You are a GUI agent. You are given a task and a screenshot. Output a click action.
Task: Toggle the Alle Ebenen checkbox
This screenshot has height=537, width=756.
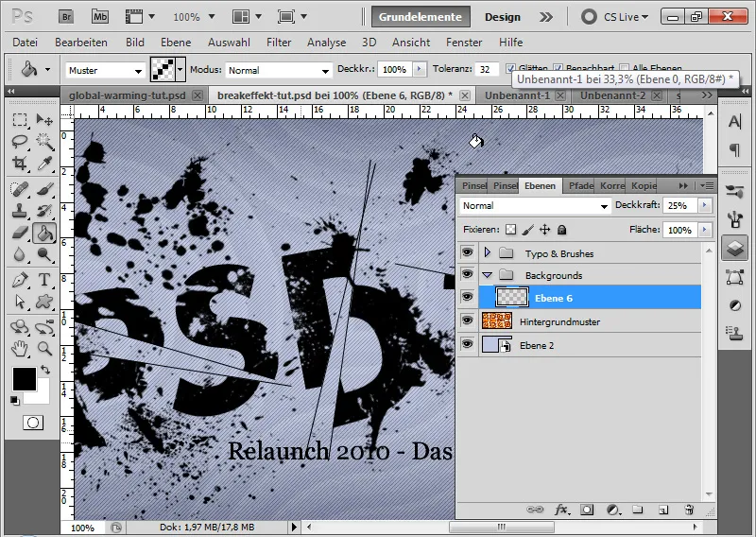(625, 68)
